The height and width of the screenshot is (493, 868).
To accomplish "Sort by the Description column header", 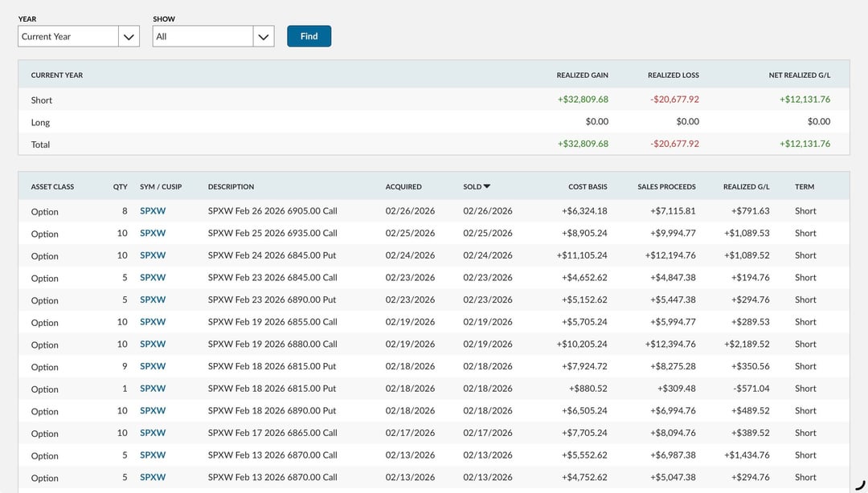I will pyautogui.click(x=231, y=187).
